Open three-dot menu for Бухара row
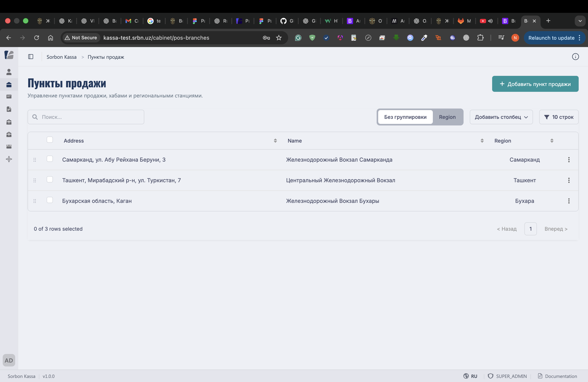The width and height of the screenshot is (588, 382). pos(569,201)
